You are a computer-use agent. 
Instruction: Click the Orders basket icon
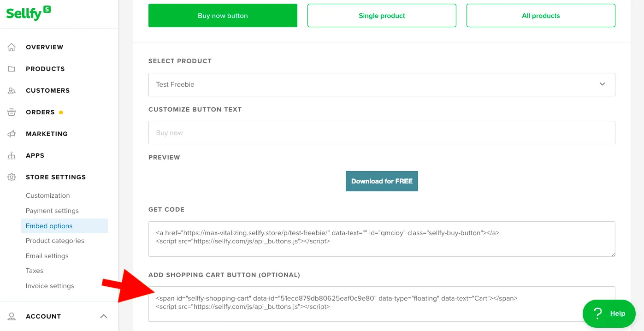(12, 112)
